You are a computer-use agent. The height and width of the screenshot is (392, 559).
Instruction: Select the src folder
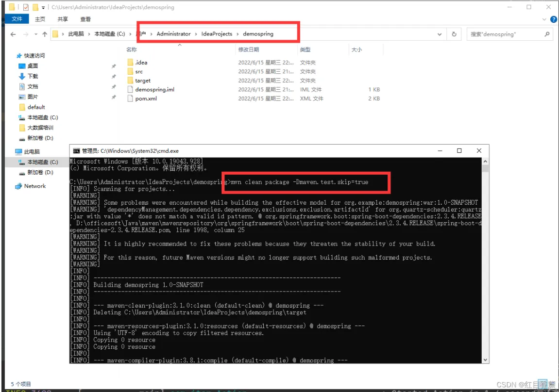coord(139,72)
